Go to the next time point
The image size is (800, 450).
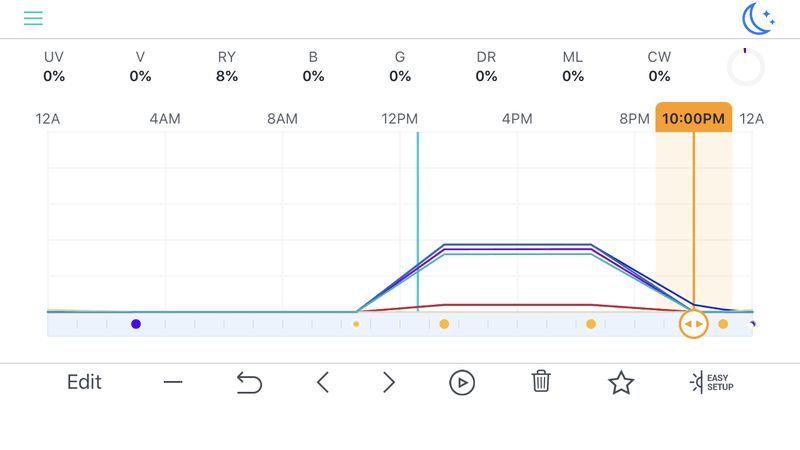[x=389, y=382]
